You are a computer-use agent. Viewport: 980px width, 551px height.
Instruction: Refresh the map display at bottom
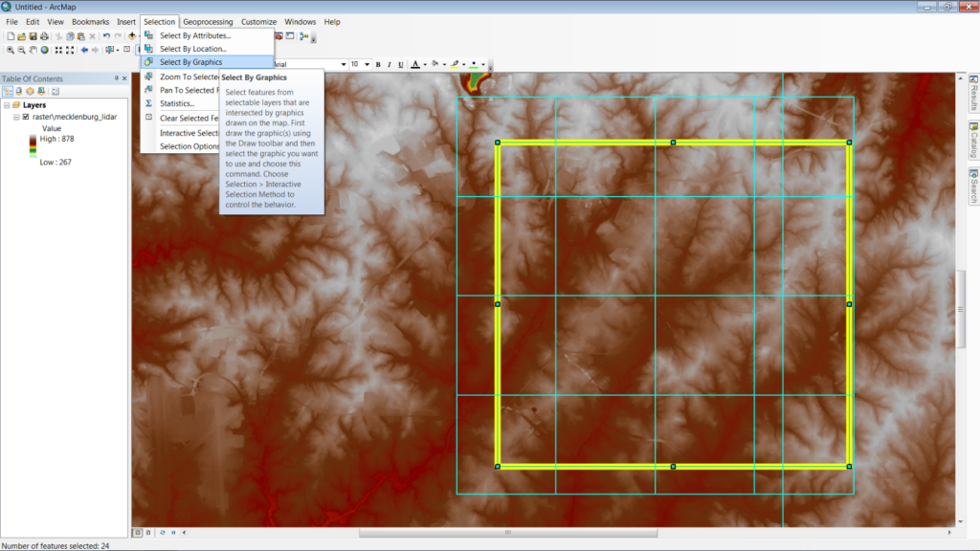(x=163, y=533)
